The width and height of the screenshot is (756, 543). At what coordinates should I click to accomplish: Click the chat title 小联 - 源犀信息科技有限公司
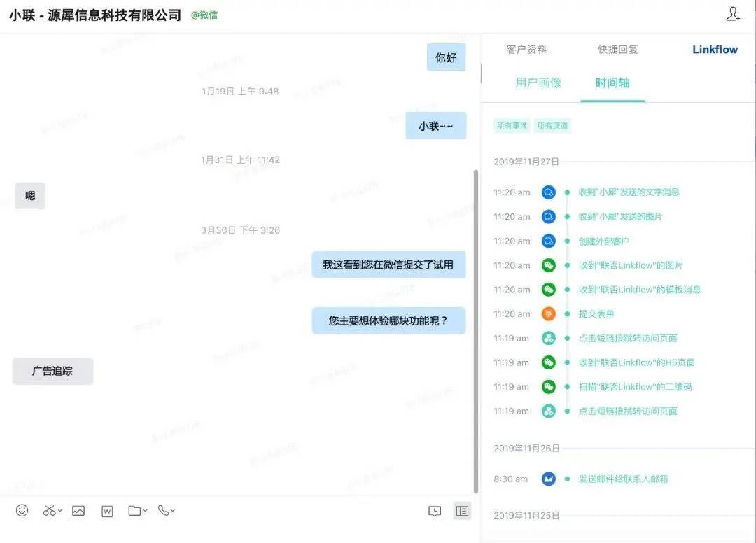tap(95, 15)
